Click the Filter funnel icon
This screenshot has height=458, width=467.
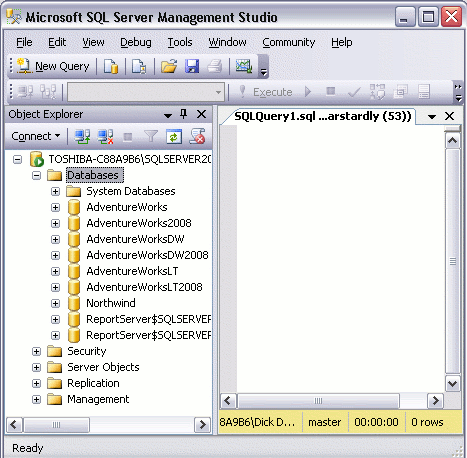pos(151,136)
